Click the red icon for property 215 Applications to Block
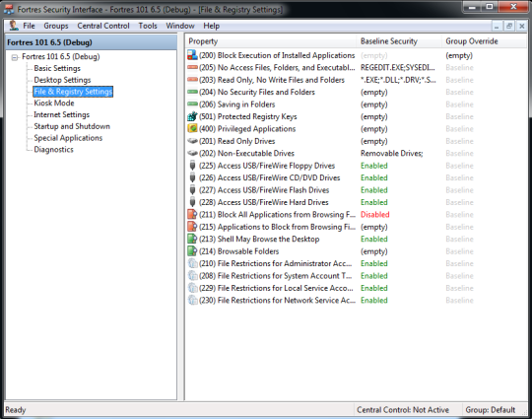The height and width of the screenshot is (419, 532). tap(192, 227)
